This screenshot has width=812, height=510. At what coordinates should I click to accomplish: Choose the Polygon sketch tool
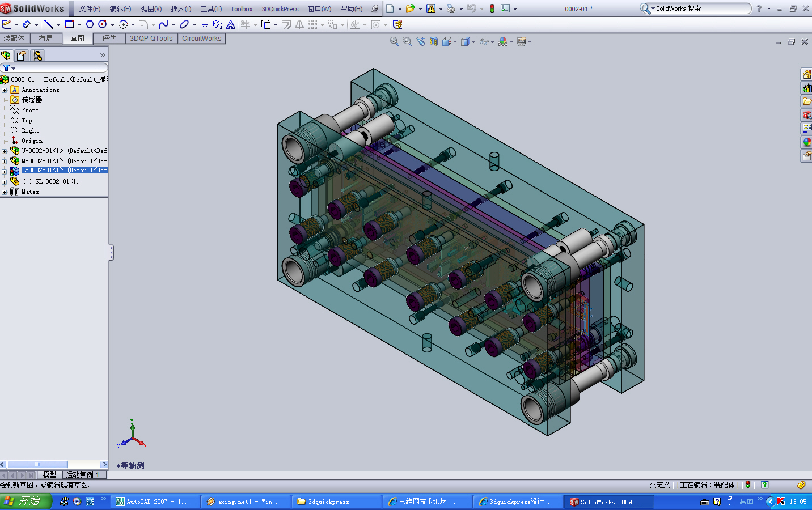90,24
